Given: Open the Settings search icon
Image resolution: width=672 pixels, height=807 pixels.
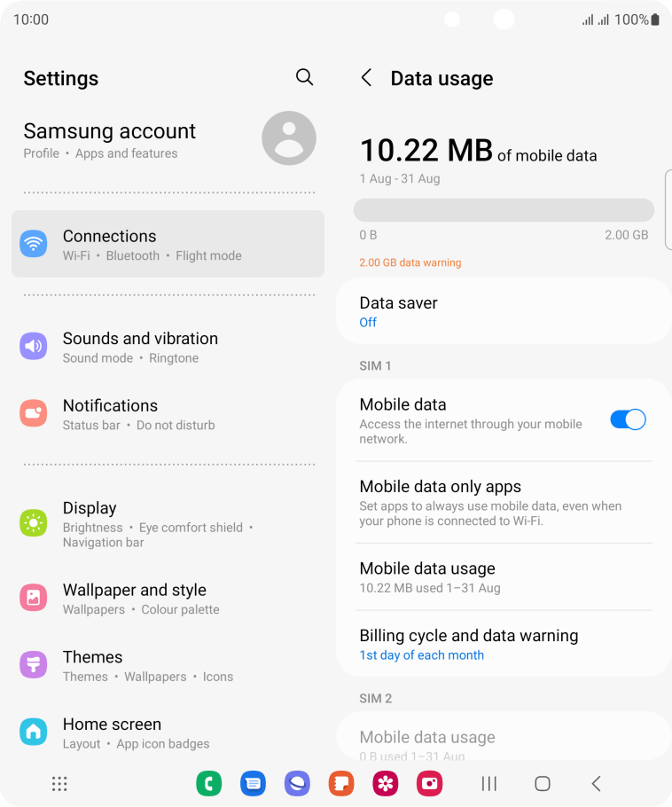Looking at the screenshot, I should point(304,77).
